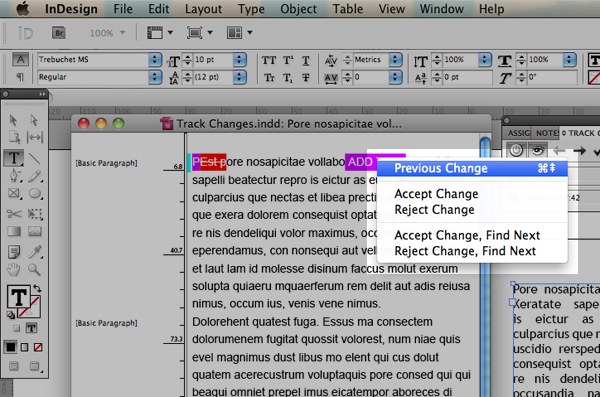This screenshot has height=397, width=600.
Task: Open the tracking value dropdown
Action: 395,77
